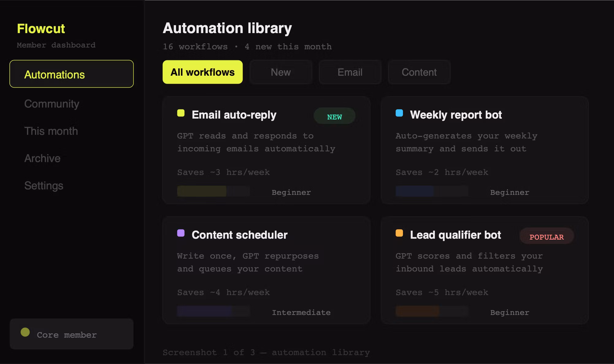
Task: Click the Automation library heading
Action: point(227,28)
